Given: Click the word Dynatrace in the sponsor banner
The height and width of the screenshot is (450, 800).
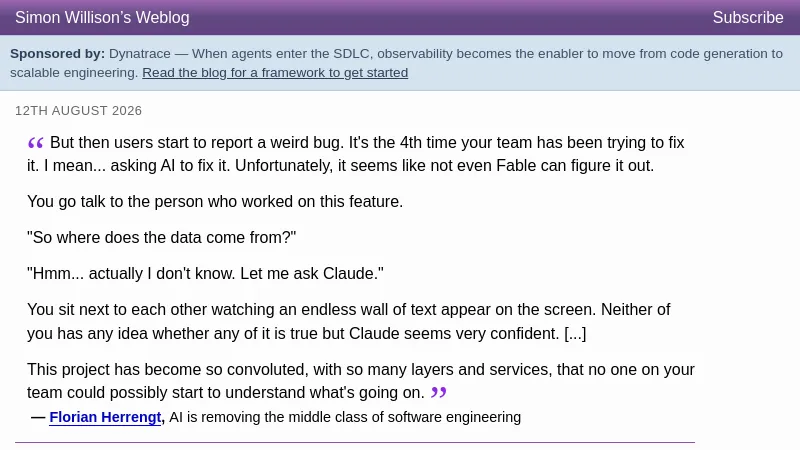Looking at the screenshot, I should coord(140,54).
